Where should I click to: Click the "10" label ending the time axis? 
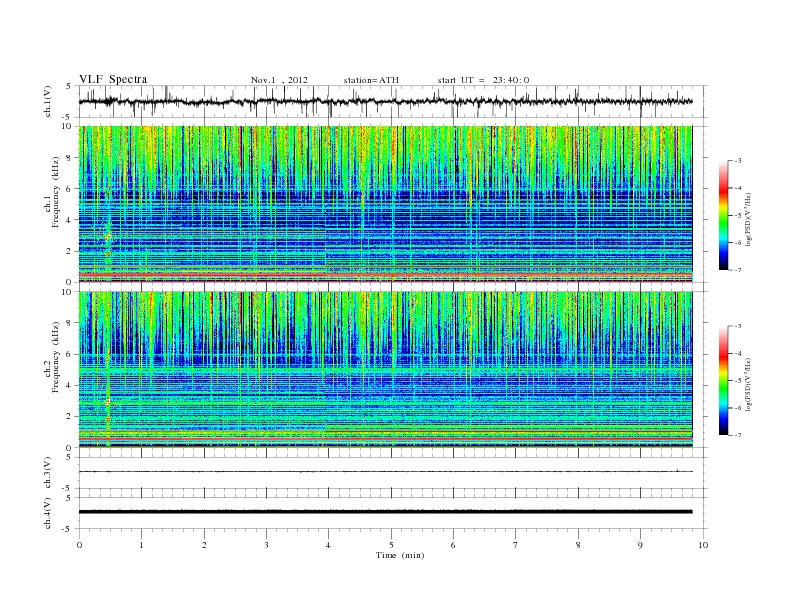click(703, 545)
